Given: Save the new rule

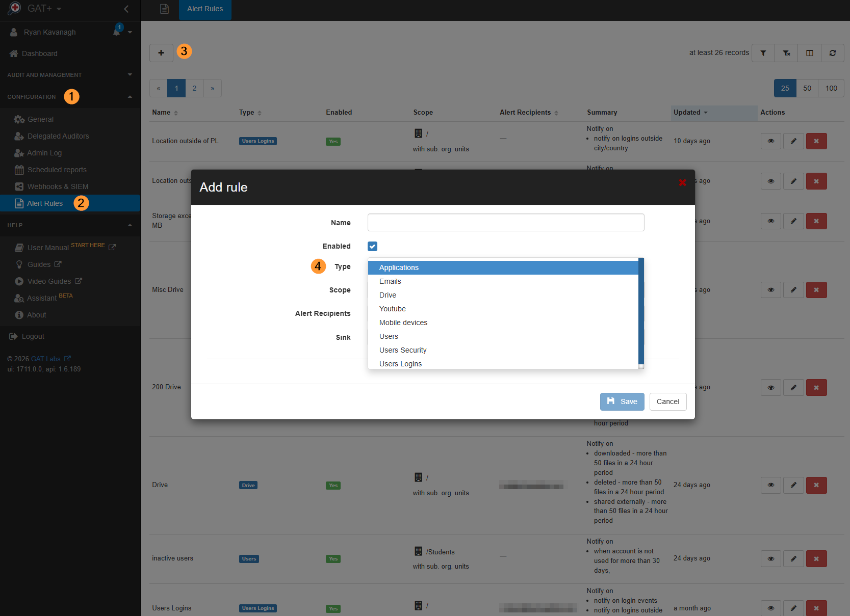Looking at the screenshot, I should pyautogui.click(x=622, y=401).
